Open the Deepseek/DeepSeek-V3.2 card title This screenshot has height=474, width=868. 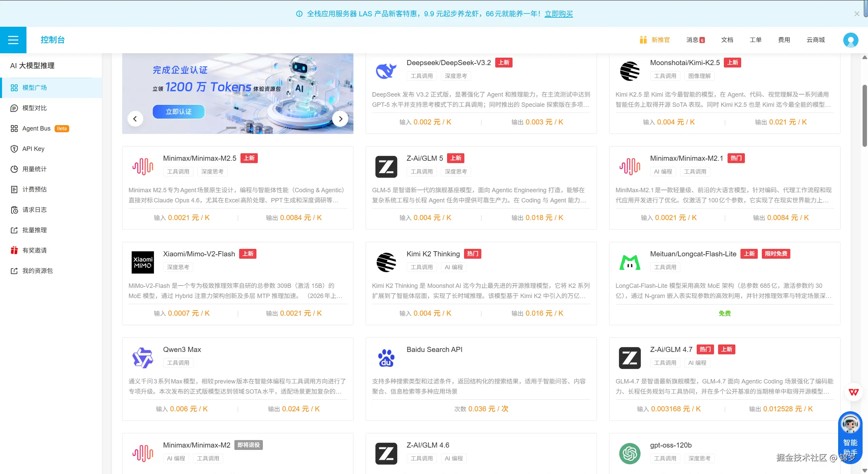coord(448,63)
